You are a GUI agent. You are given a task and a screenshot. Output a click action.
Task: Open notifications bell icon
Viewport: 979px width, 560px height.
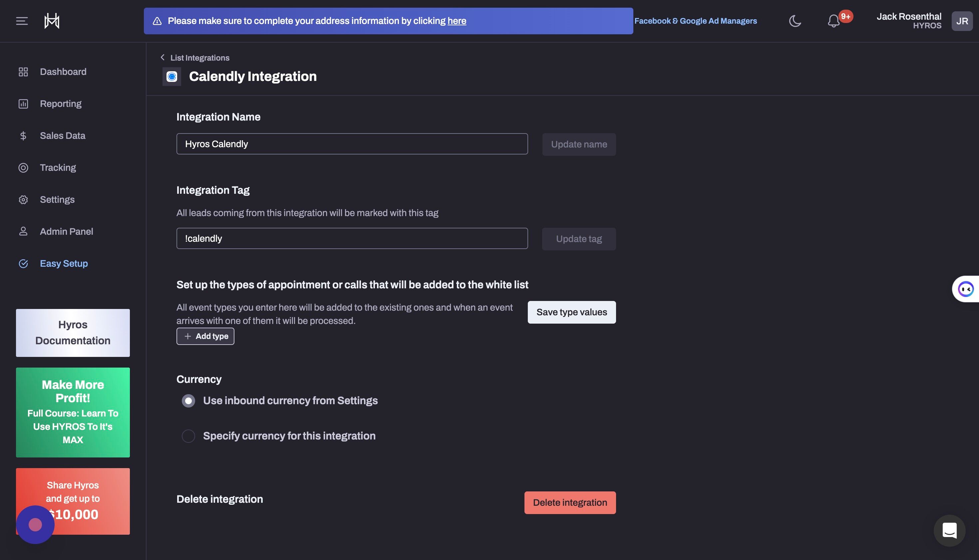pyautogui.click(x=833, y=21)
